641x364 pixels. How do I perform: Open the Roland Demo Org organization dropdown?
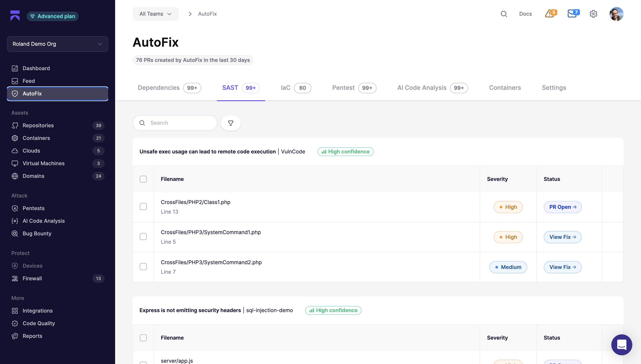(x=58, y=44)
